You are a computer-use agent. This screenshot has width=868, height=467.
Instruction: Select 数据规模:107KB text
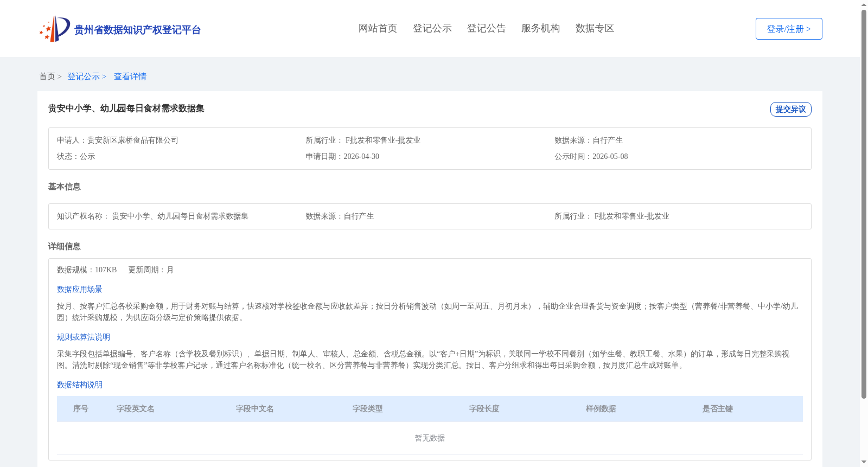pyautogui.click(x=87, y=270)
